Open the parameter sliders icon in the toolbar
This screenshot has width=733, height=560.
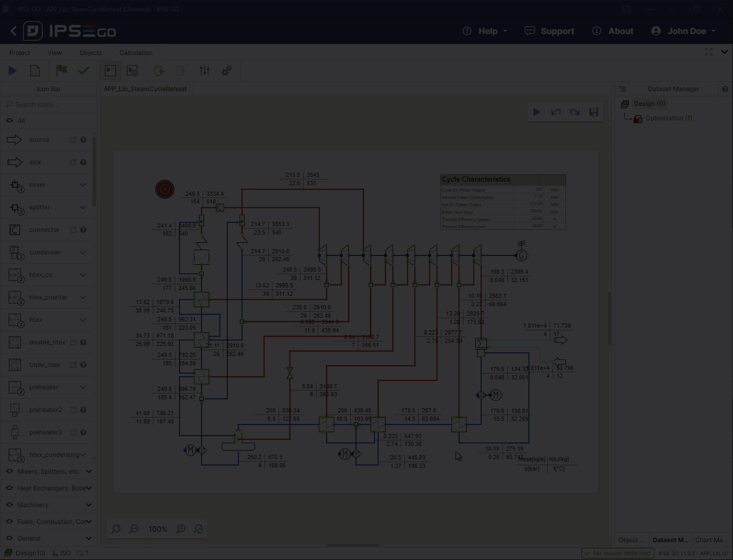coord(205,70)
